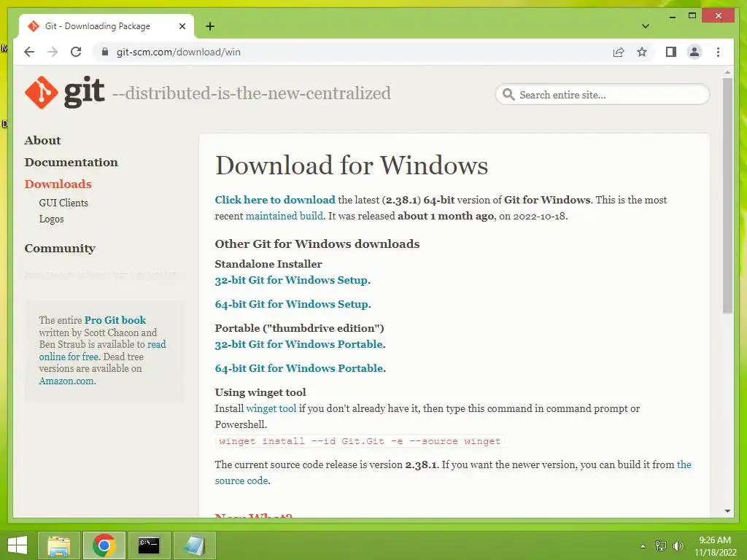Go back with the browser back arrow

[x=29, y=52]
